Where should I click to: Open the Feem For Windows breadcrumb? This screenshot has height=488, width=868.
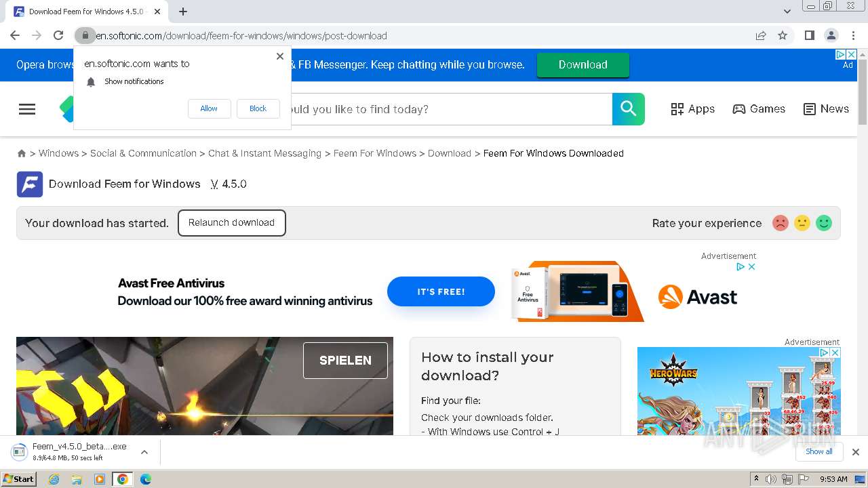coord(375,153)
